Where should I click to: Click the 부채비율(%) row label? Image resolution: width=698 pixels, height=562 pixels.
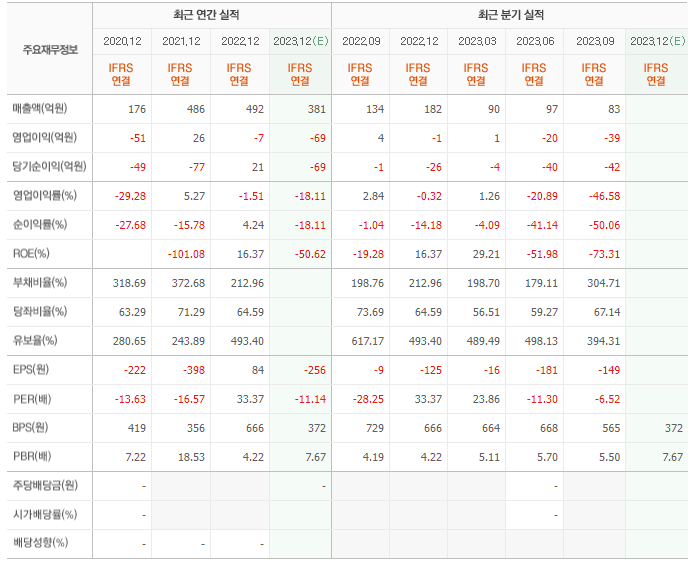[x=40, y=282]
